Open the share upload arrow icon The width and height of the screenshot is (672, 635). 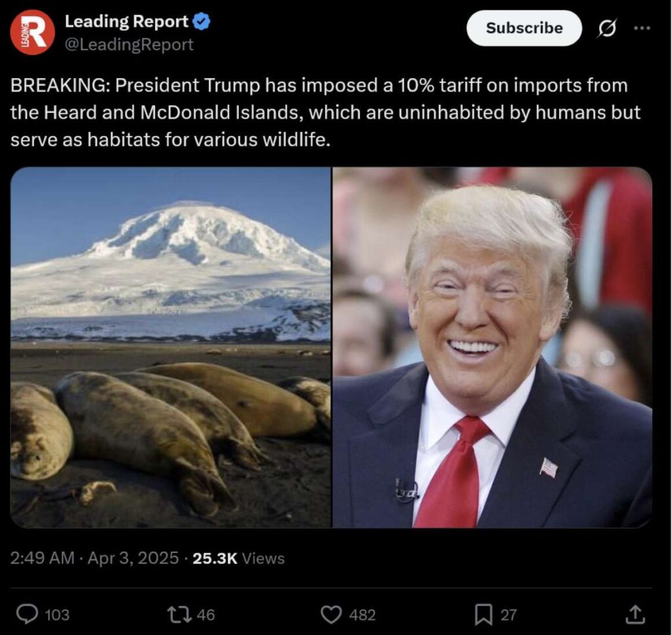635,614
